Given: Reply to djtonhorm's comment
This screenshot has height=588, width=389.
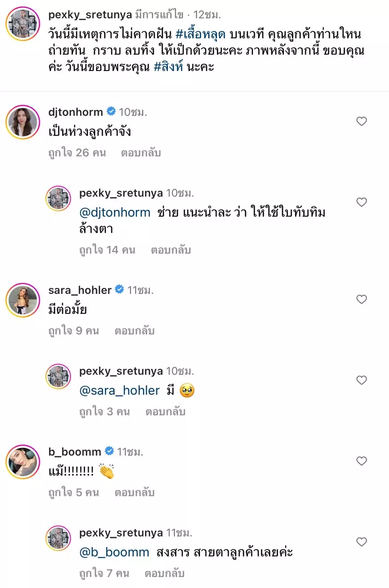Looking at the screenshot, I should tap(141, 153).
